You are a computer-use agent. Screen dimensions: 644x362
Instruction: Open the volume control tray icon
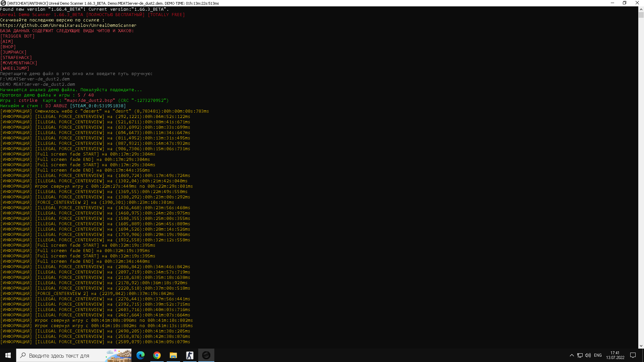pos(588,355)
